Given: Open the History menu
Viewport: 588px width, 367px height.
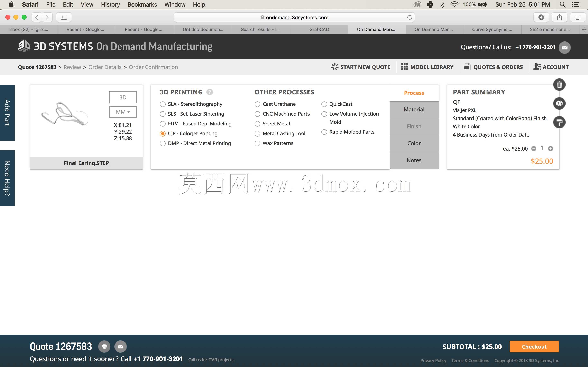Looking at the screenshot, I should (x=110, y=4).
